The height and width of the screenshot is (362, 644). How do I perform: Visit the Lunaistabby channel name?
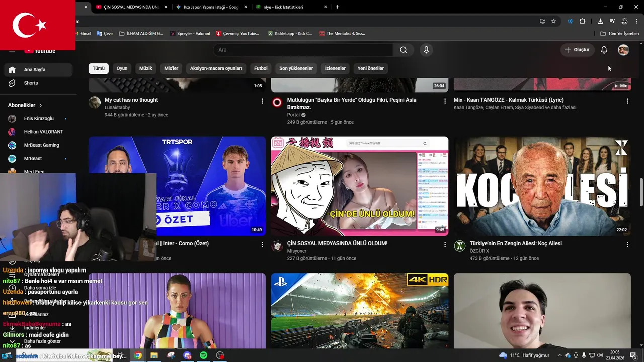click(x=117, y=107)
